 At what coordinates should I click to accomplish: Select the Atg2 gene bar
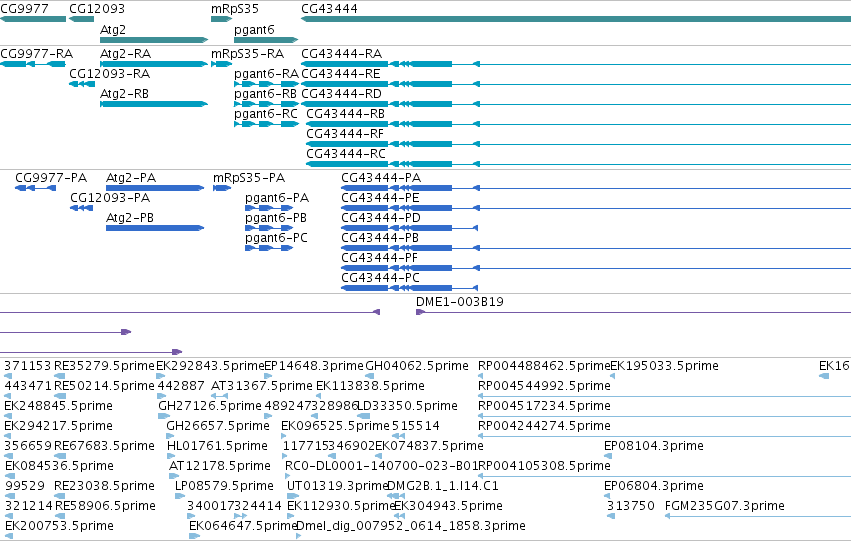tap(154, 40)
